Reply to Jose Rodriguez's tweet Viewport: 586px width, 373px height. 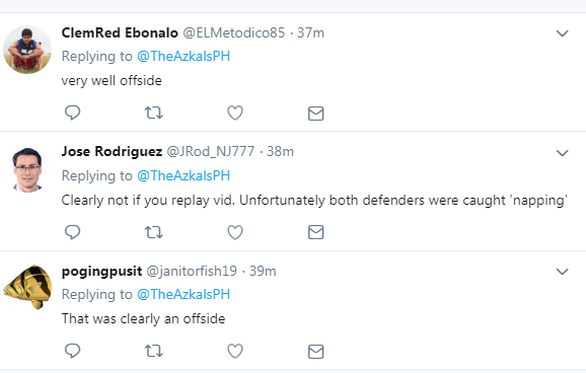(x=73, y=232)
